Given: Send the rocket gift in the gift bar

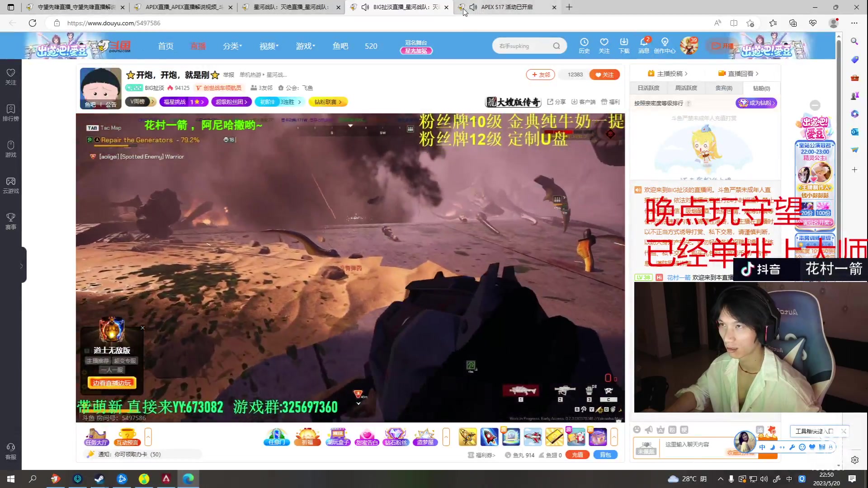Looking at the screenshot, I should click(x=489, y=437).
